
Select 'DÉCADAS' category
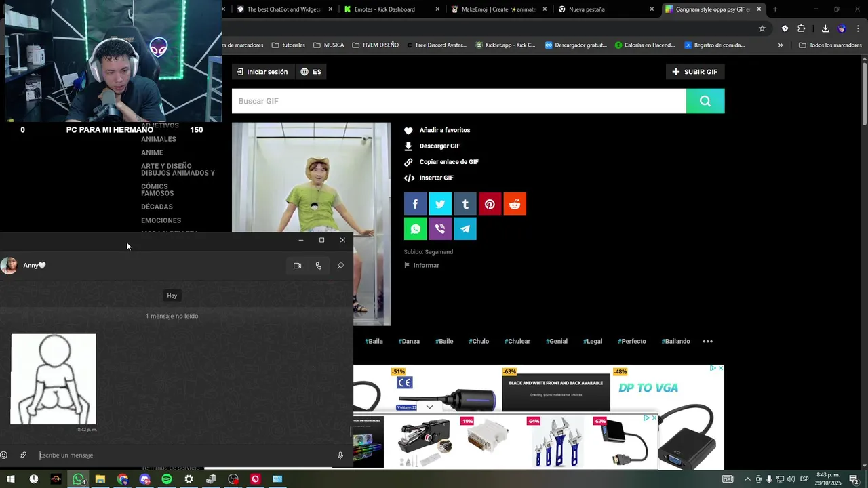(x=157, y=207)
